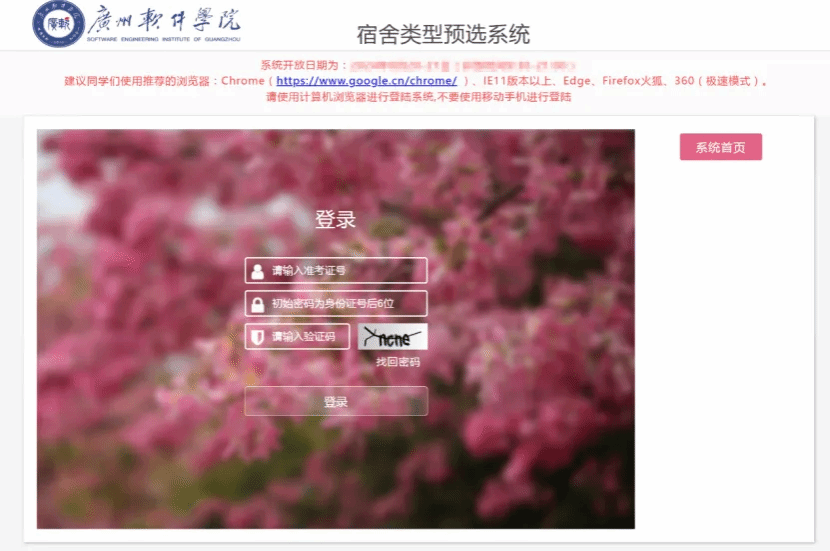Screen dimensions: 830x551
Task: Click the shield icon in the 验证码 field
Action: (x=257, y=337)
